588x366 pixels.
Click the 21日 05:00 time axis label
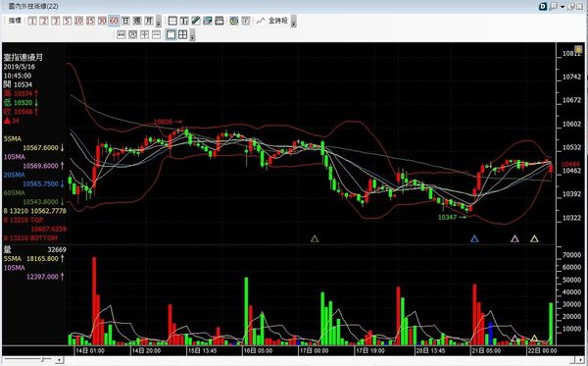(x=486, y=350)
